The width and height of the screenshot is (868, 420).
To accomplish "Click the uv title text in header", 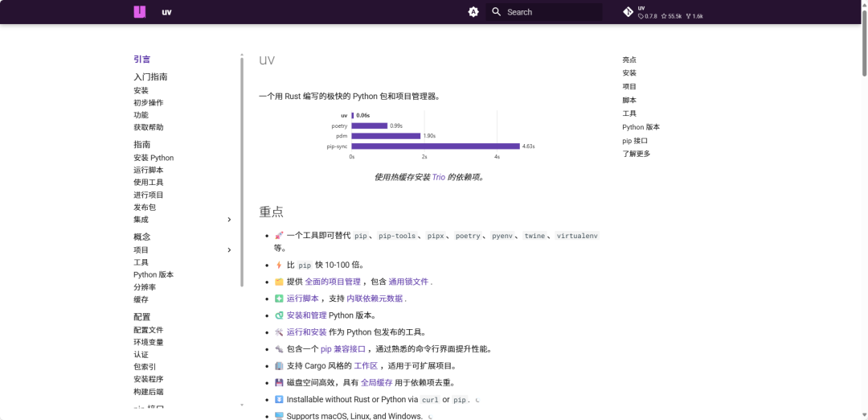I will pos(166,12).
